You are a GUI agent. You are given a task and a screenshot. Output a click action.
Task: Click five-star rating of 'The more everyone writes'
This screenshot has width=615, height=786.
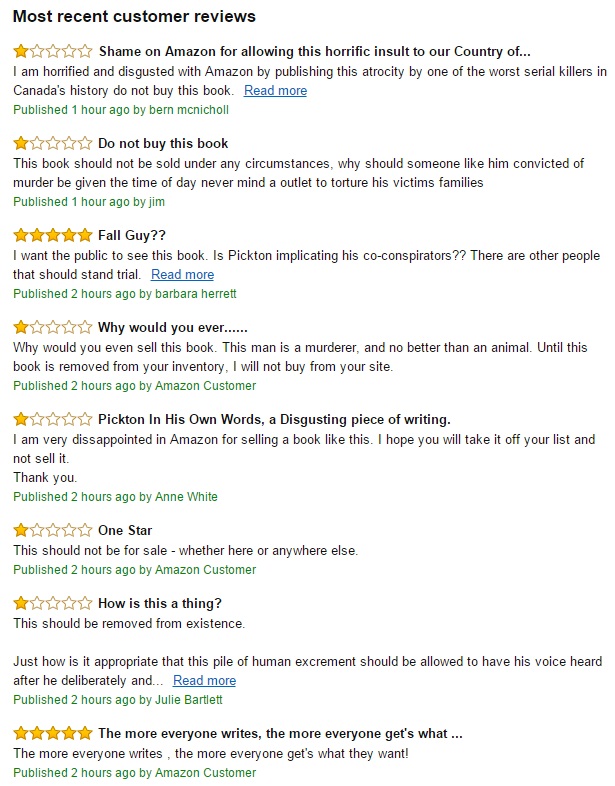[x=52, y=733]
